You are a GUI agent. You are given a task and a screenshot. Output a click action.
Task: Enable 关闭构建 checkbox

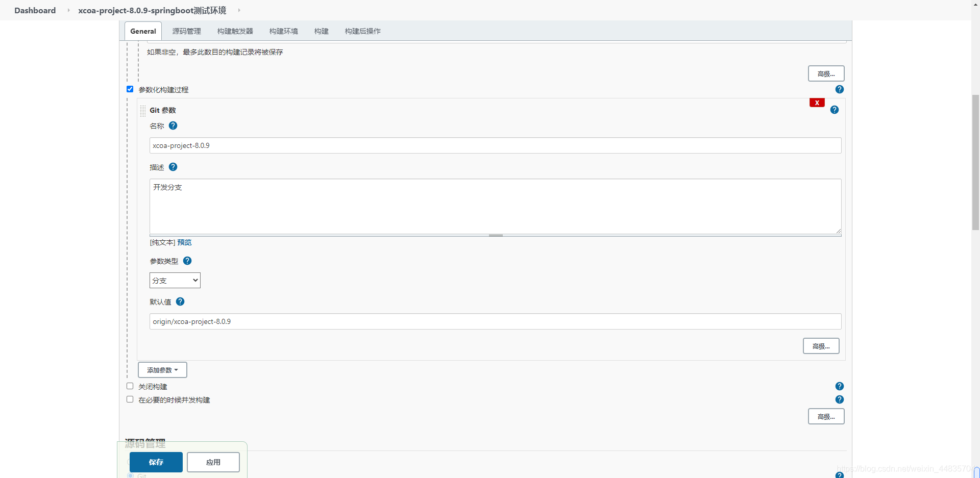(130, 386)
